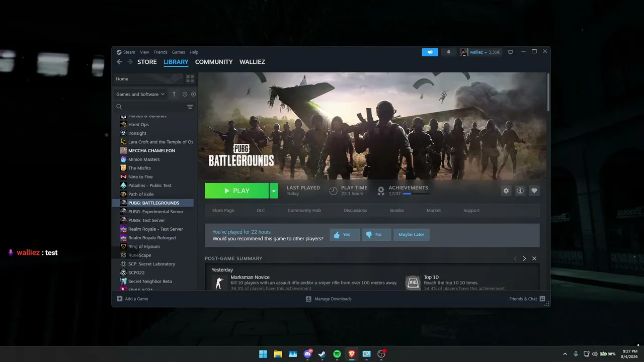Open Brave browser from the taskbar
The width and height of the screenshot is (644, 362).
(x=352, y=354)
